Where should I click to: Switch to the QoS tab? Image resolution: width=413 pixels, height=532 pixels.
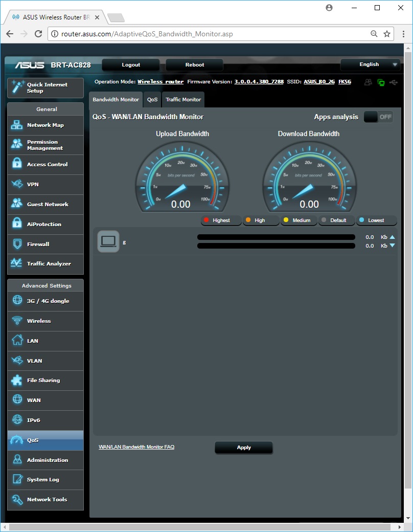point(152,100)
